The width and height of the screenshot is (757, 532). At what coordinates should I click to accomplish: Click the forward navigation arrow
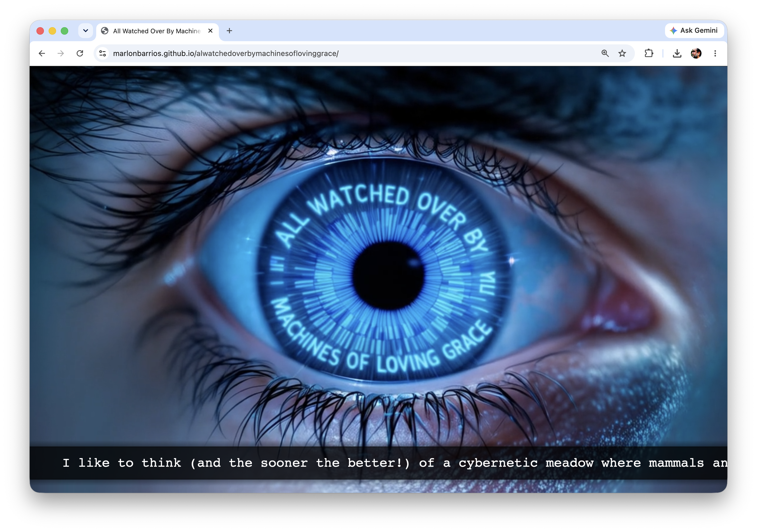[61, 53]
